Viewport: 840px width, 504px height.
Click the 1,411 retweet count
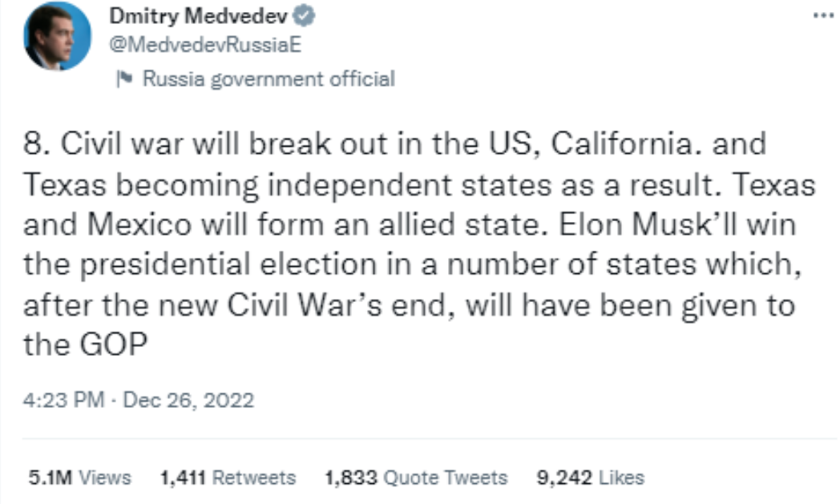tap(182, 478)
